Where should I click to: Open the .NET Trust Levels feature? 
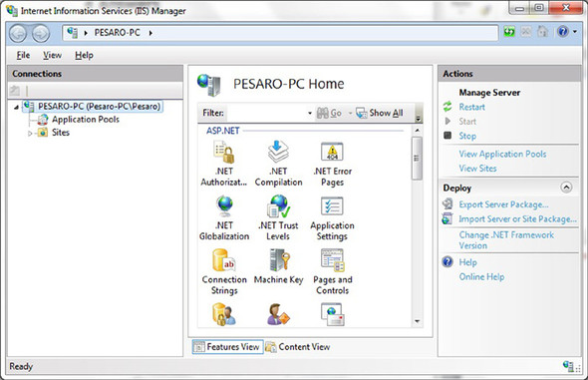tap(278, 217)
